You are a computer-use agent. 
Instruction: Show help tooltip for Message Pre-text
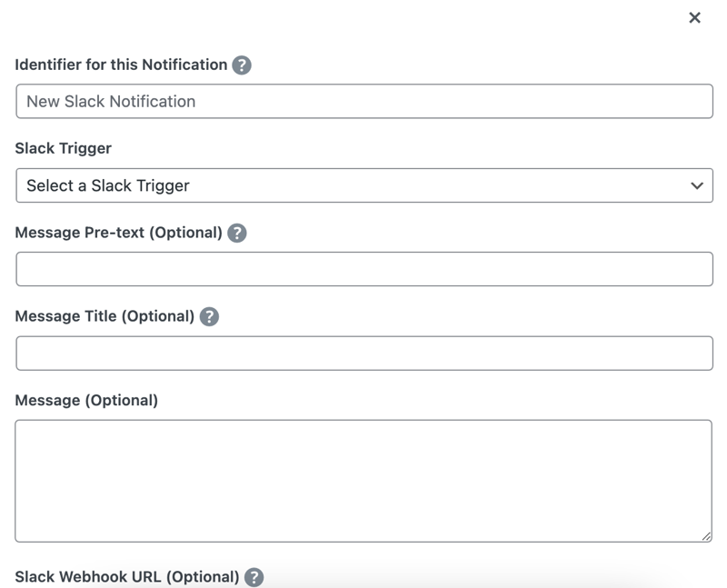pos(236,233)
